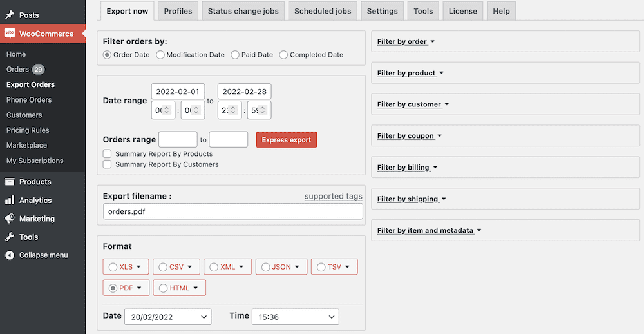Choose the CSV format radio option
This screenshot has width=644, height=334.
tap(163, 267)
